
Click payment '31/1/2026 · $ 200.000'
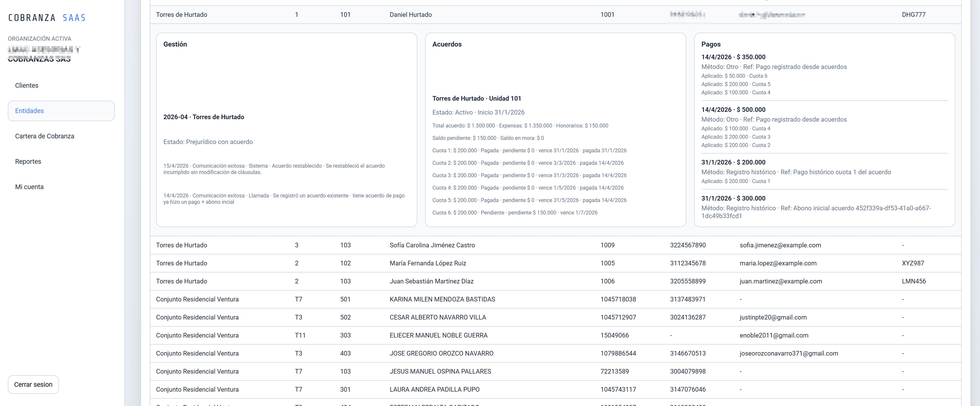[733, 162]
